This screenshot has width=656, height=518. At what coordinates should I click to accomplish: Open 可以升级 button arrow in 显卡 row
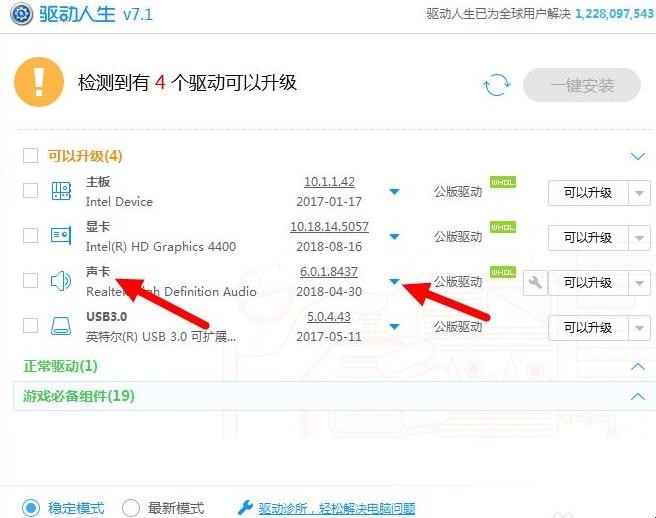[x=639, y=238]
